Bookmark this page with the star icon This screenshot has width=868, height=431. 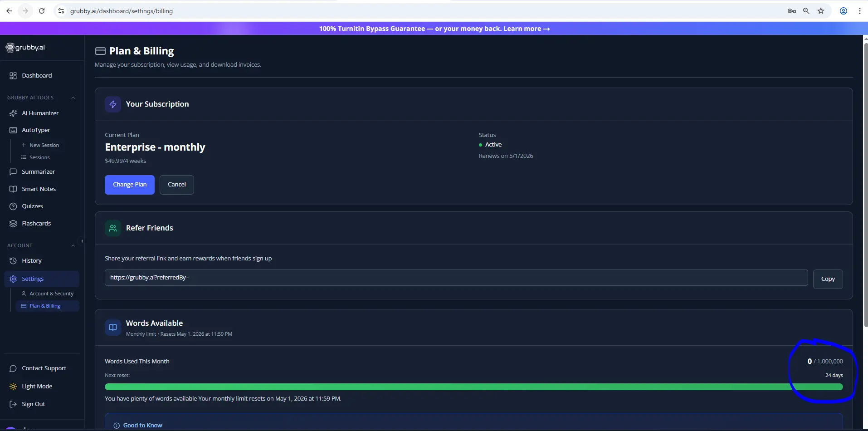[x=821, y=11]
